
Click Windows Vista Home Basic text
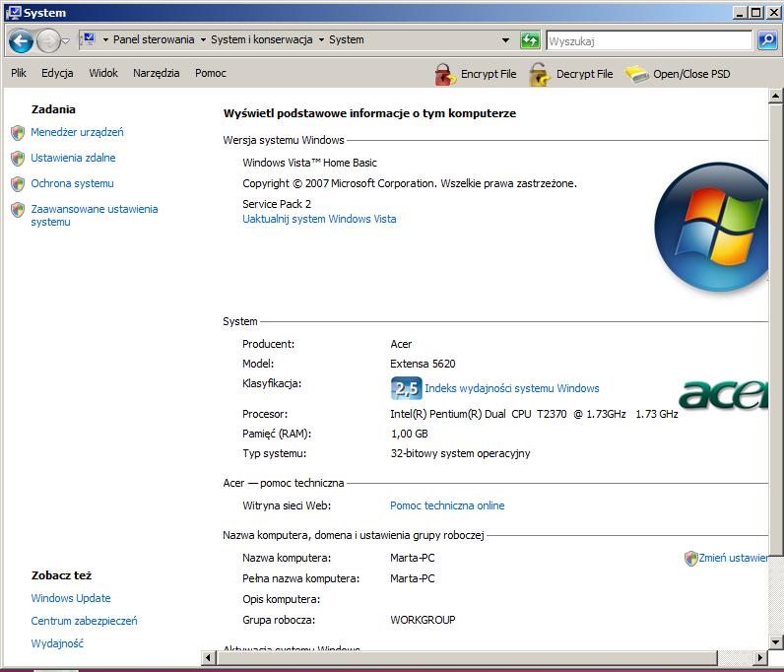click(x=309, y=163)
